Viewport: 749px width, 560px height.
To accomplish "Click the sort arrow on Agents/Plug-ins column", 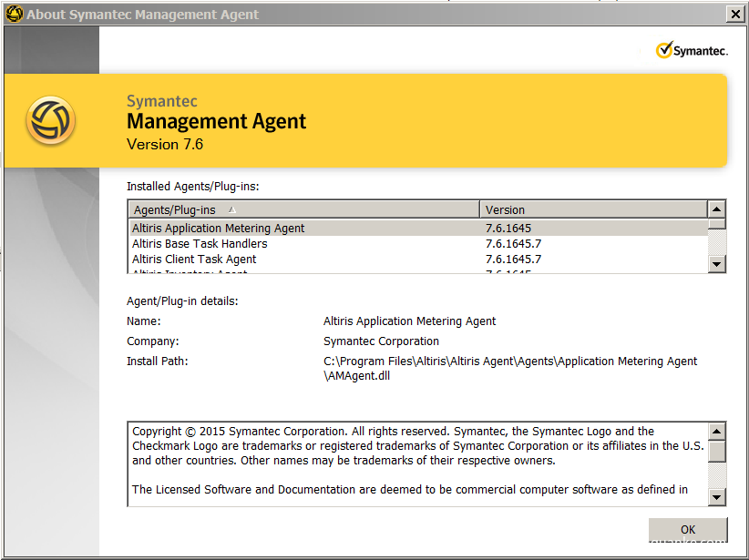I will click(232, 209).
